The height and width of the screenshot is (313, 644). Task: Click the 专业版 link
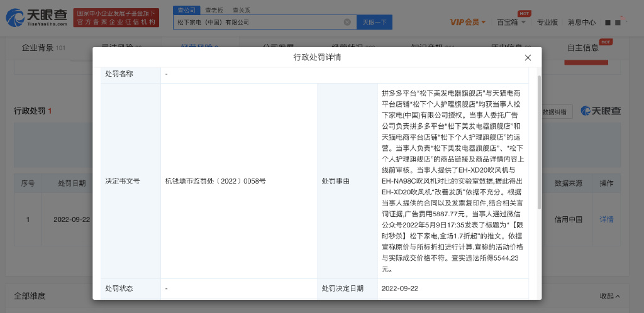tap(547, 22)
